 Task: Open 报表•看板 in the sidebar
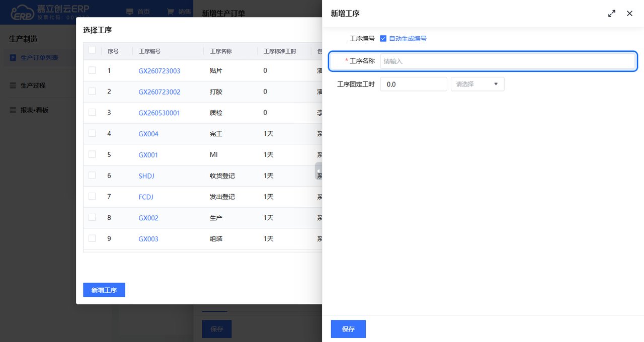tap(35, 110)
